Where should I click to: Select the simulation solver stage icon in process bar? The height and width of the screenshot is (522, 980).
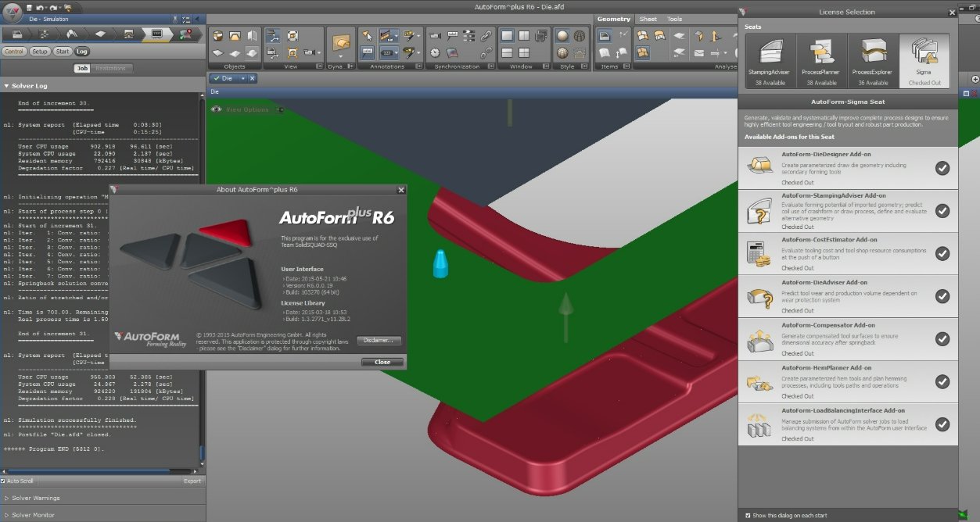156,34
